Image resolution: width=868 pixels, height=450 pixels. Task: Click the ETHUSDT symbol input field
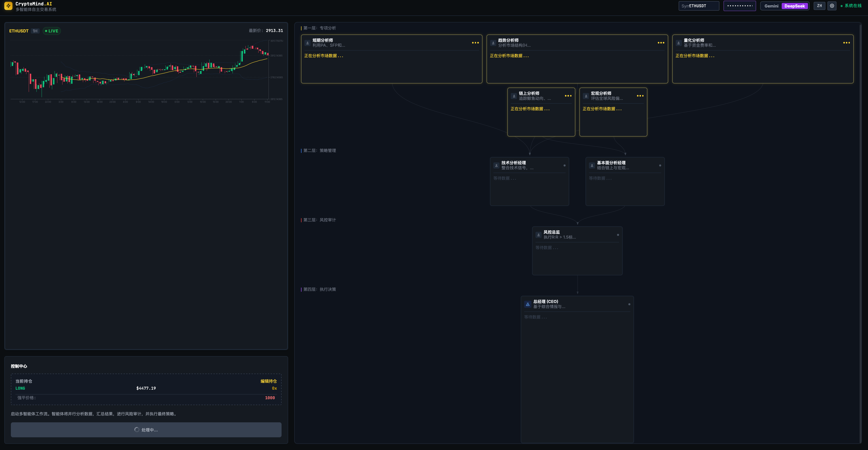point(699,6)
